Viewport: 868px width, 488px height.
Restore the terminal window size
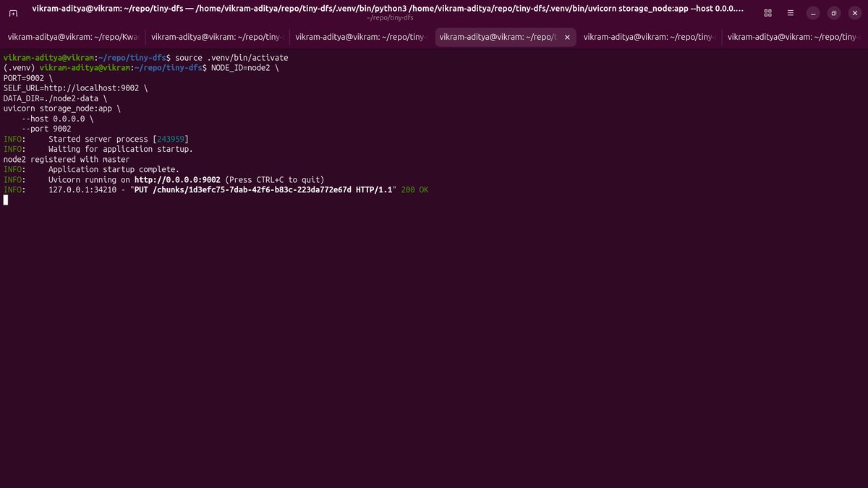click(x=834, y=13)
